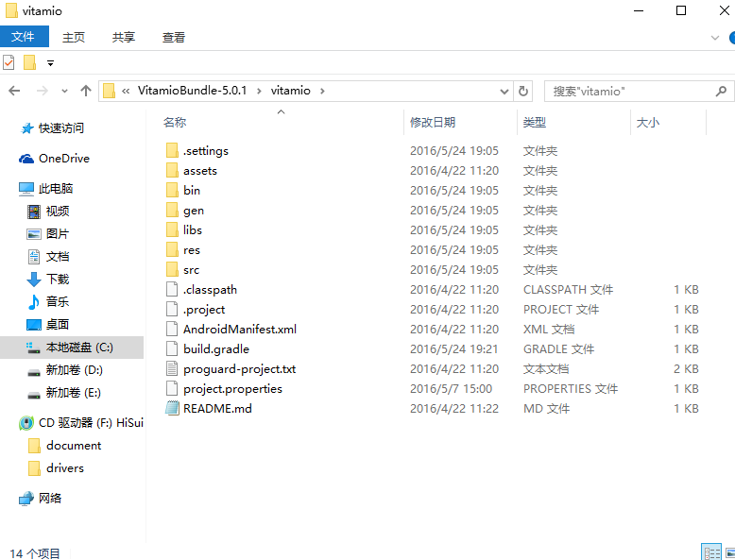Open the 视频 library icon
This screenshot has width=735, height=560.
[x=34, y=212]
